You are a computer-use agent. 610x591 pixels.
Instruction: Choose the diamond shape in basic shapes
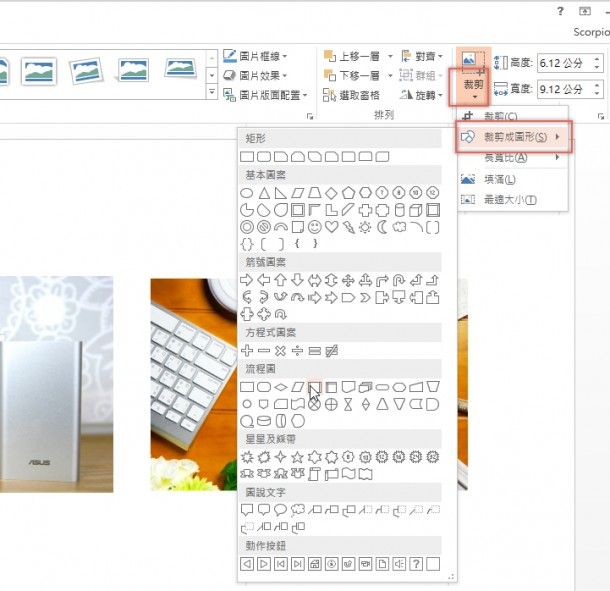tap(331, 193)
